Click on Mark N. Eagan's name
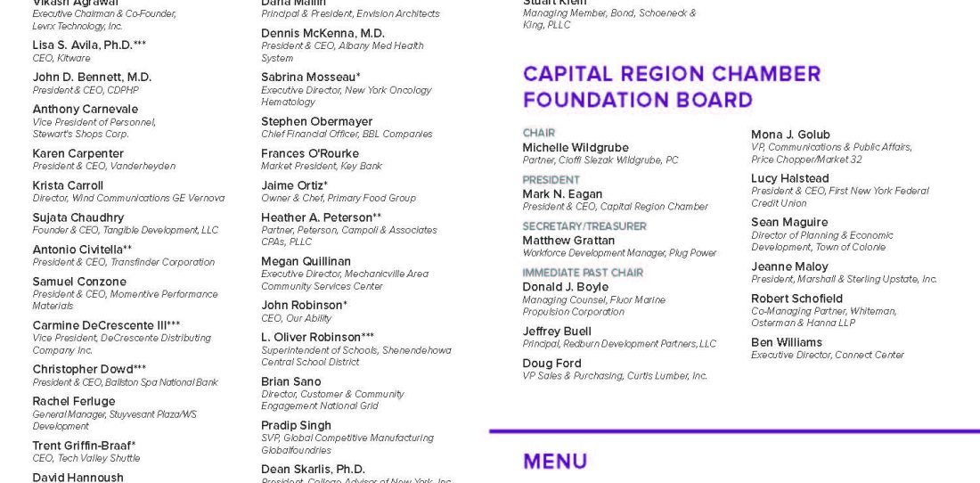The image size is (980, 483). [562, 194]
